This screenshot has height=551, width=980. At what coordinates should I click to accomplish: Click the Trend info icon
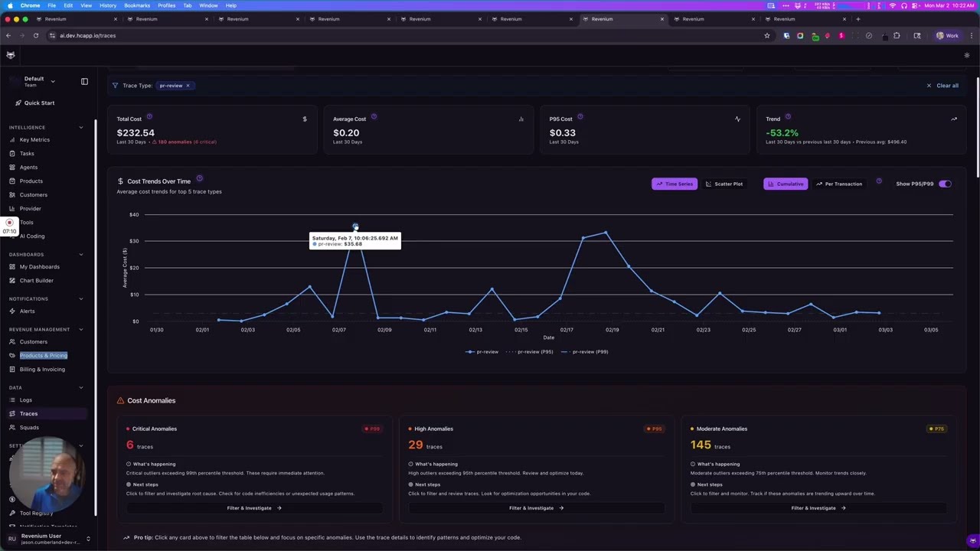click(x=788, y=117)
